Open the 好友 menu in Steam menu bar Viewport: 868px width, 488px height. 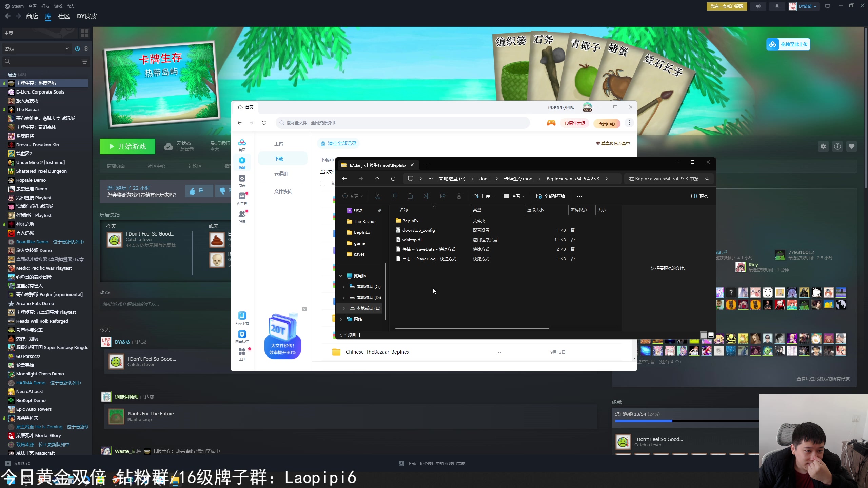[x=45, y=6]
